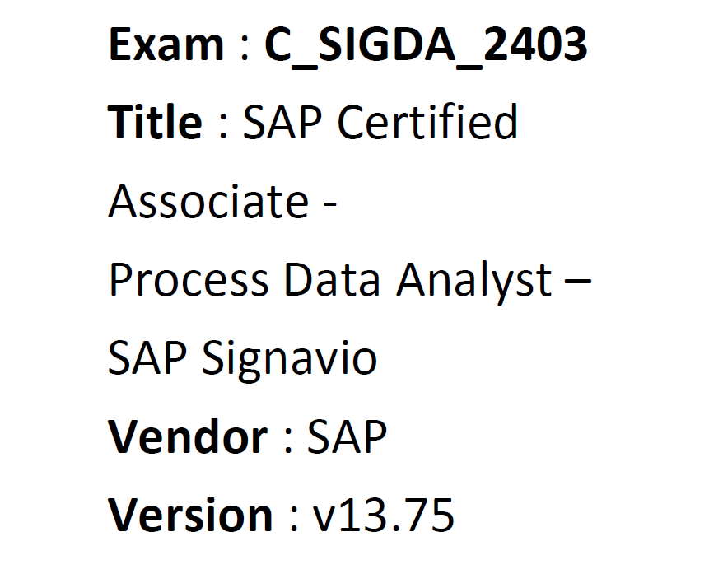Click the word "Process"

189,279
